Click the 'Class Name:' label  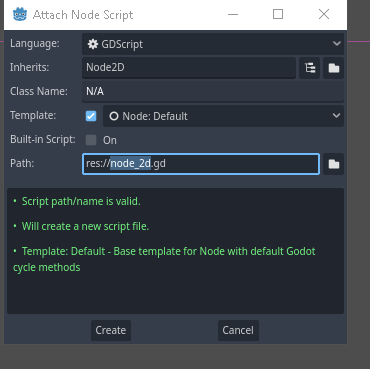(39, 91)
